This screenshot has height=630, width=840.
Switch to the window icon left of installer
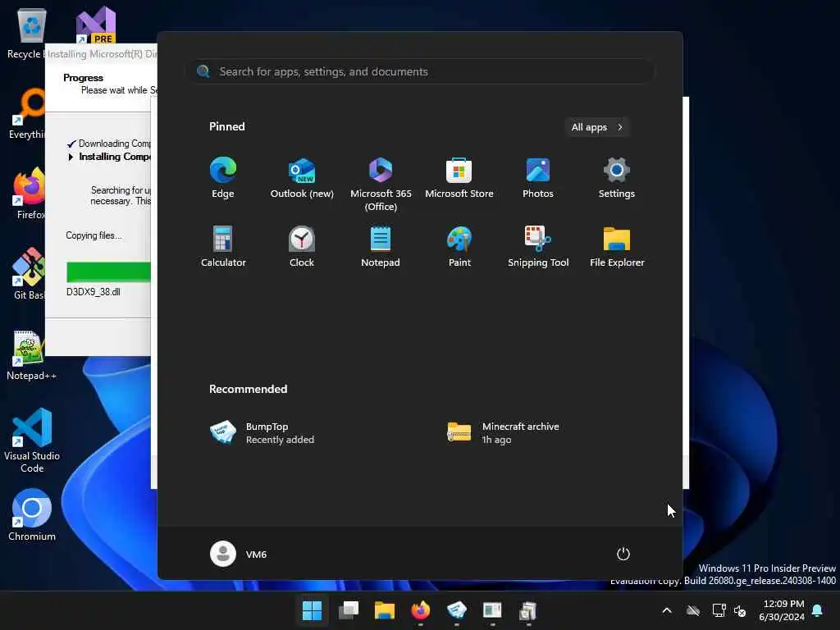492,610
